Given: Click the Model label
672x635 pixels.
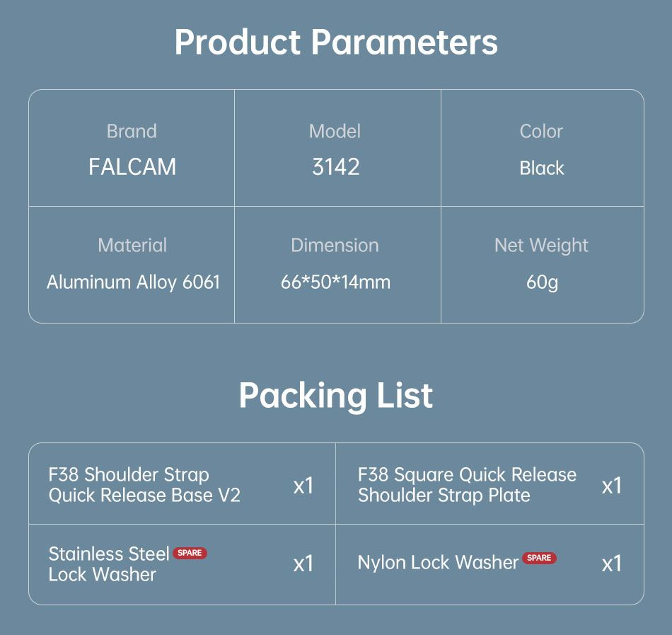Looking at the screenshot, I should tap(335, 131).
